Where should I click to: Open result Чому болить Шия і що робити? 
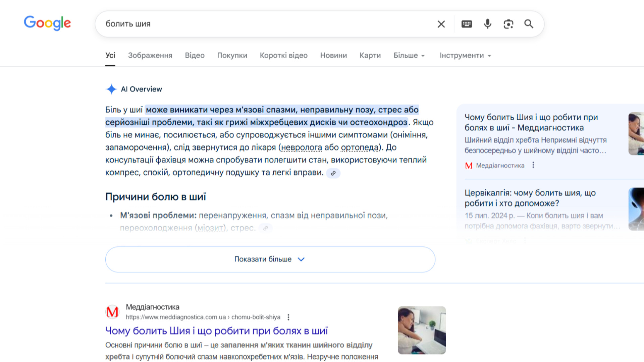click(216, 331)
